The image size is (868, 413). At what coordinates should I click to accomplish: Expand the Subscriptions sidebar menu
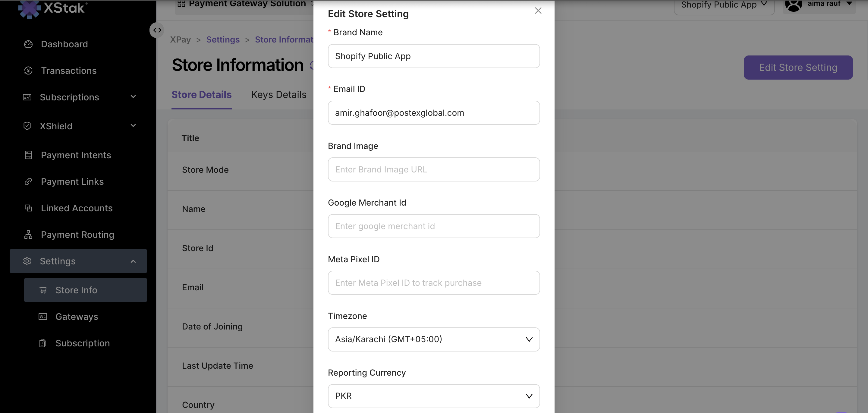tap(133, 97)
